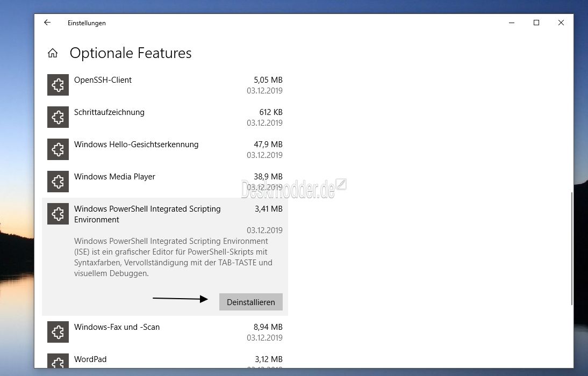Viewport: 588px width, 376px height.
Task: Click the install date under OpenSSH-Client size
Action: coord(264,91)
